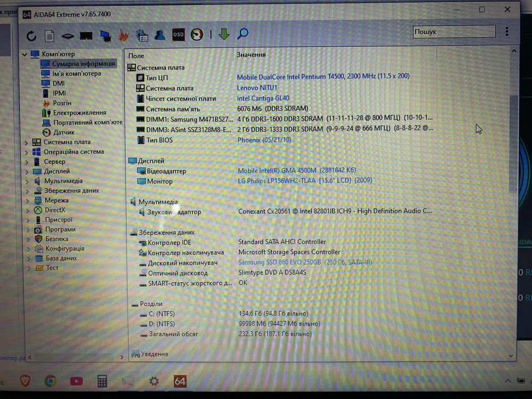The width and height of the screenshot is (532, 399).
Task: Launch the flame stability test icon
Action: coord(123,35)
